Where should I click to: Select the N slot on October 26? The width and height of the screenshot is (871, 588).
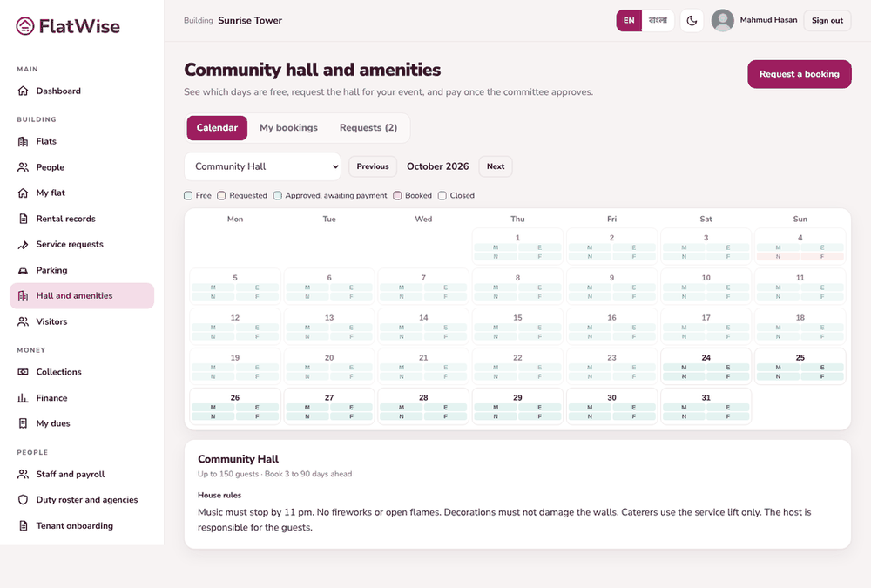213,416
